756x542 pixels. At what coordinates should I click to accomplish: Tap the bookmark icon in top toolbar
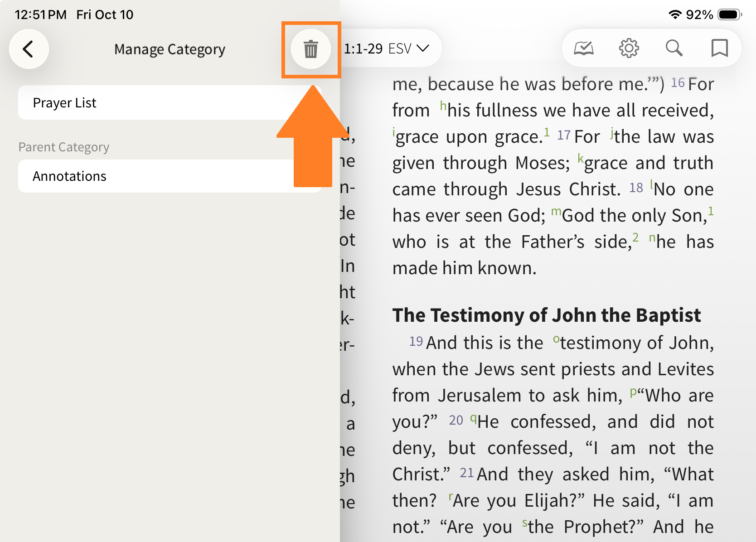tap(719, 48)
